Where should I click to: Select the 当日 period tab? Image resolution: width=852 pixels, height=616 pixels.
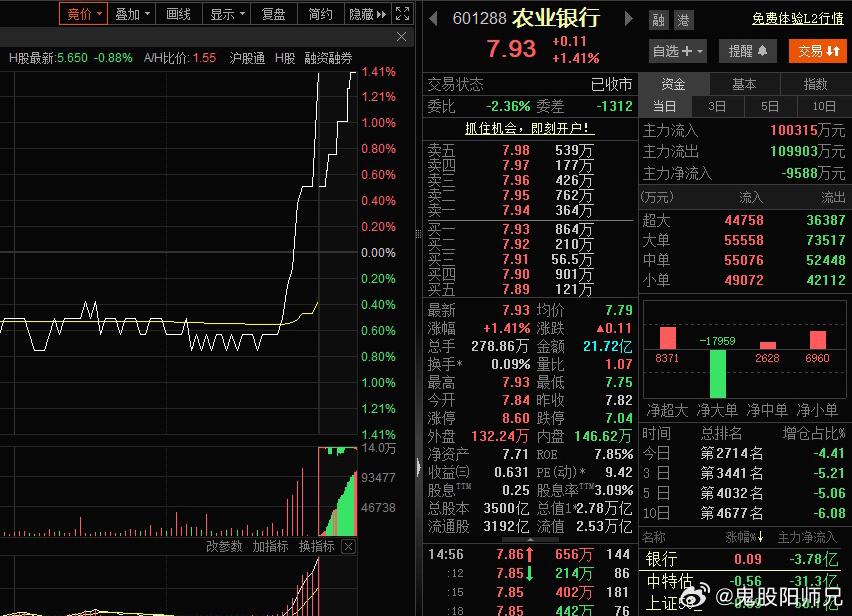665,106
